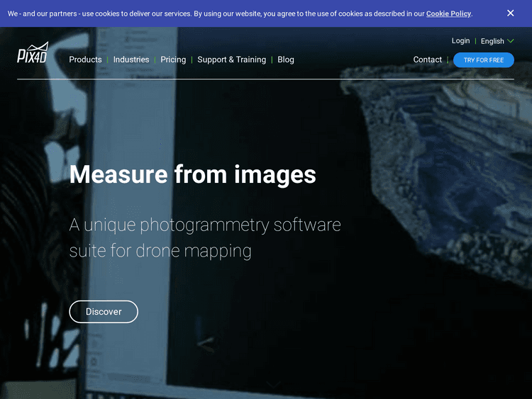Screen dimensions: 532x399
Task: Navigate to the Blog
Action: point(286,60)
